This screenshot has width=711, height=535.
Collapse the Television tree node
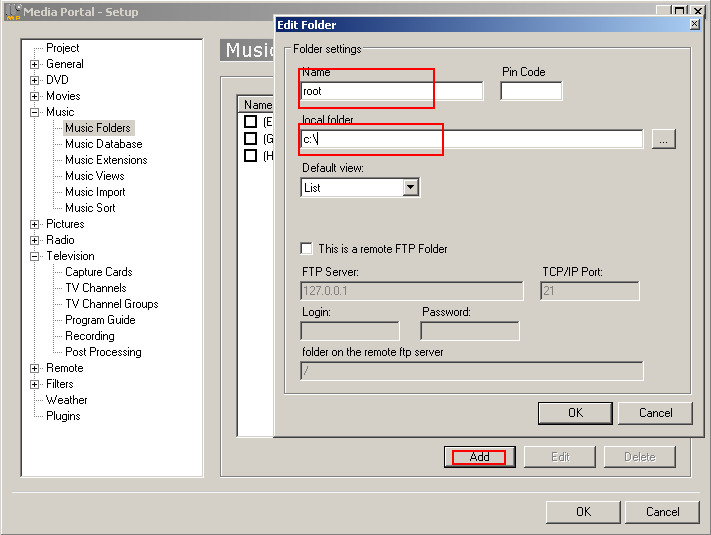coord(34,257)
